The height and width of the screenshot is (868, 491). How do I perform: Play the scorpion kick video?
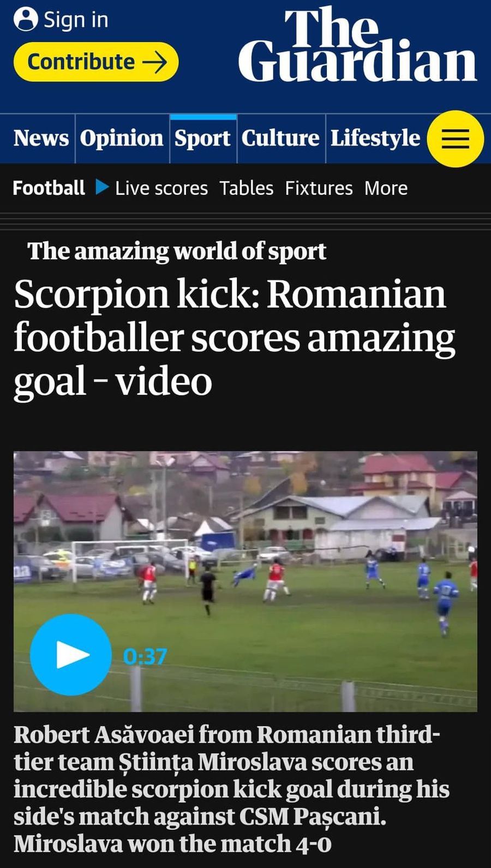click(71, 655)
